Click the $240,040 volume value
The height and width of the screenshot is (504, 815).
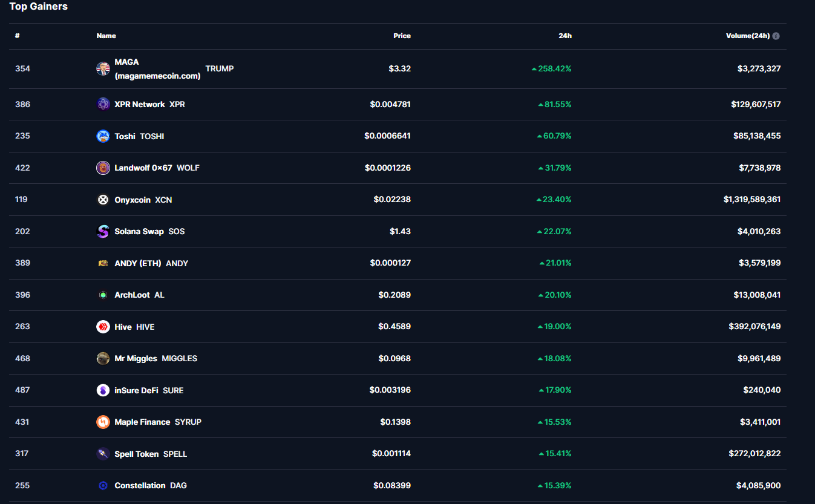tap(762, 390)
